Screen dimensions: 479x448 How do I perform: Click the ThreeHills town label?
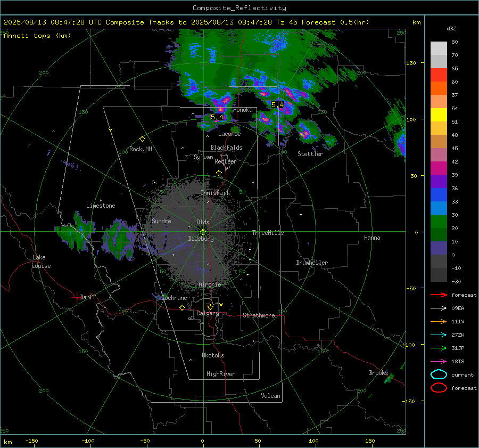point(268,233)
